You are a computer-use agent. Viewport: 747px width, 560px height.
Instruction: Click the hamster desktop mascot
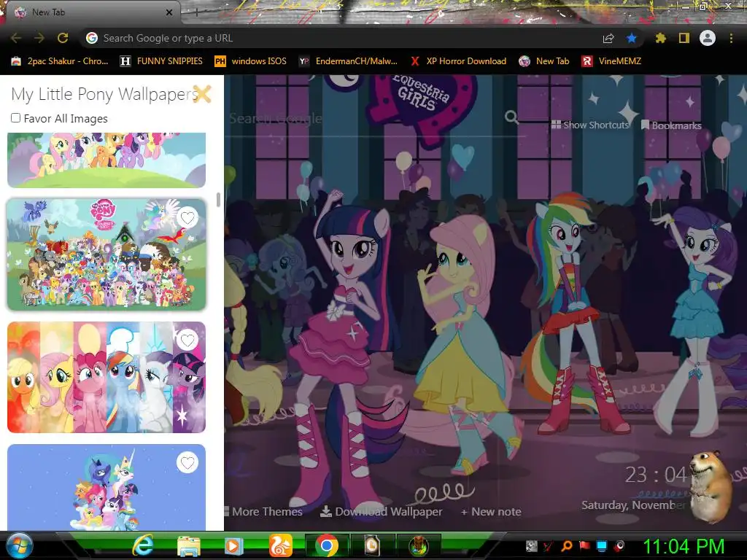click(x=711, y=486)
